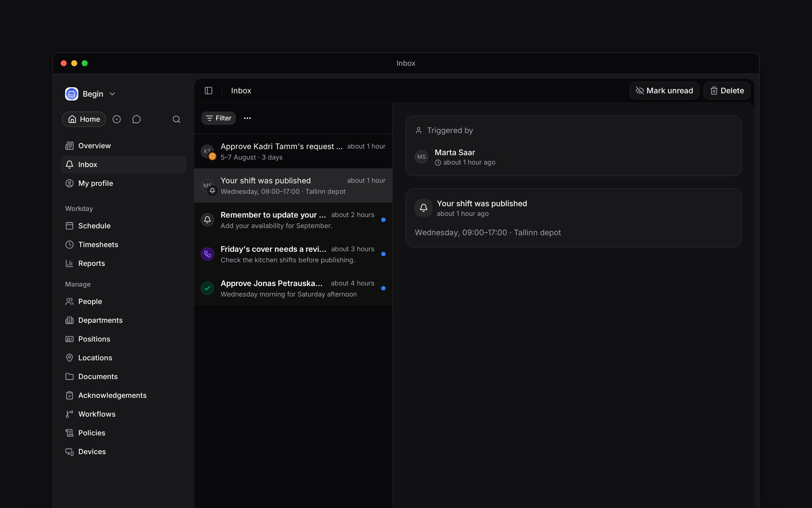Image resolution: width=812 pixels, height=508 pixels.
Task: Click MS avatar in Triggered by card
Action: click(421, 157)
